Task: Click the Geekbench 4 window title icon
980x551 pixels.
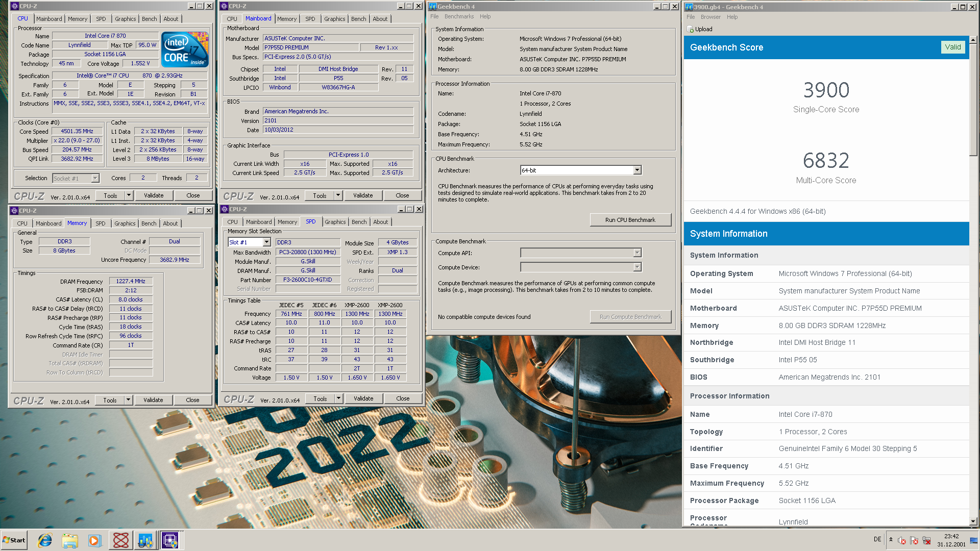Action: (433, 7)
